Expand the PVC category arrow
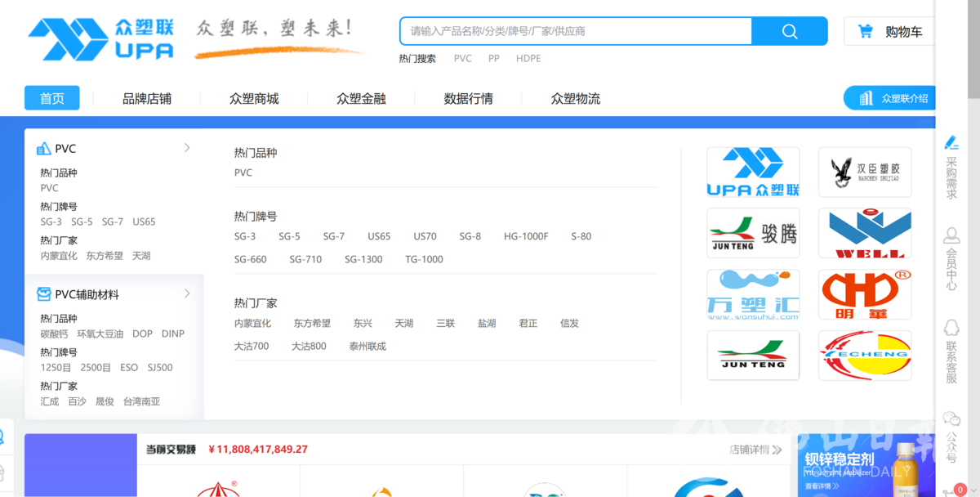Viewport: 980px width, 497px height. click(187, 148)
